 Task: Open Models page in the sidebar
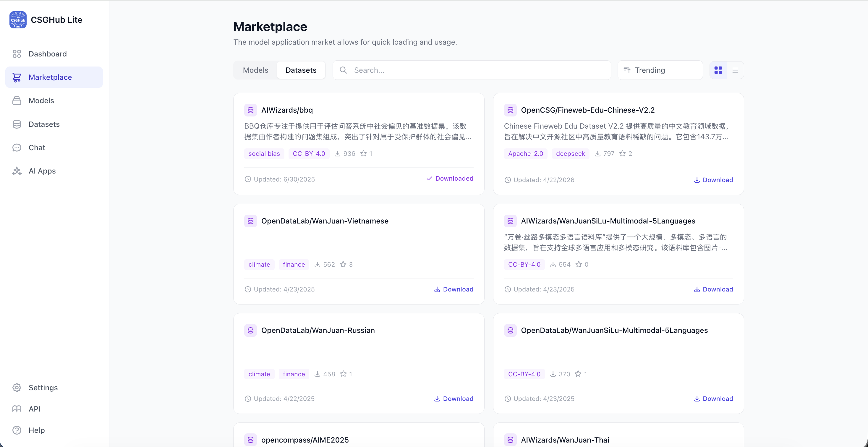(54, 101)
